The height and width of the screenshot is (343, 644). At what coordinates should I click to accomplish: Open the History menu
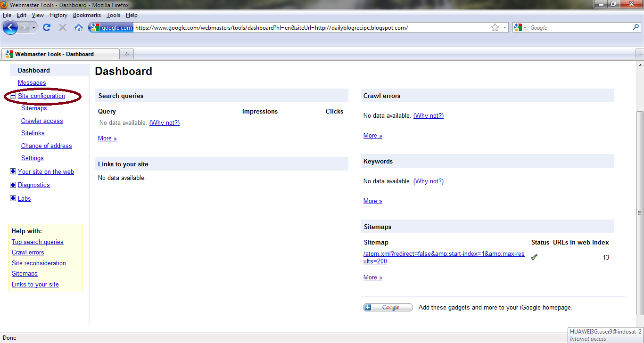[x=58, y=15]
